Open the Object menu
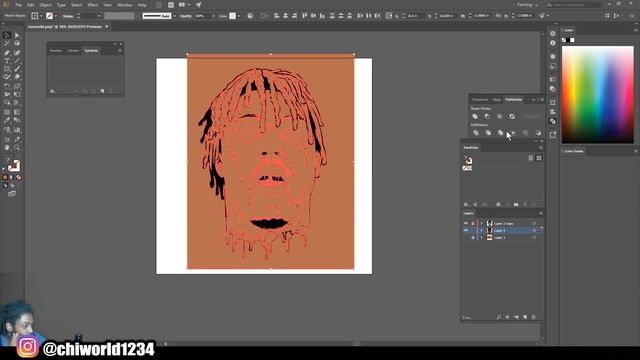Screen dimensions: 640x360 pos(45,5)
